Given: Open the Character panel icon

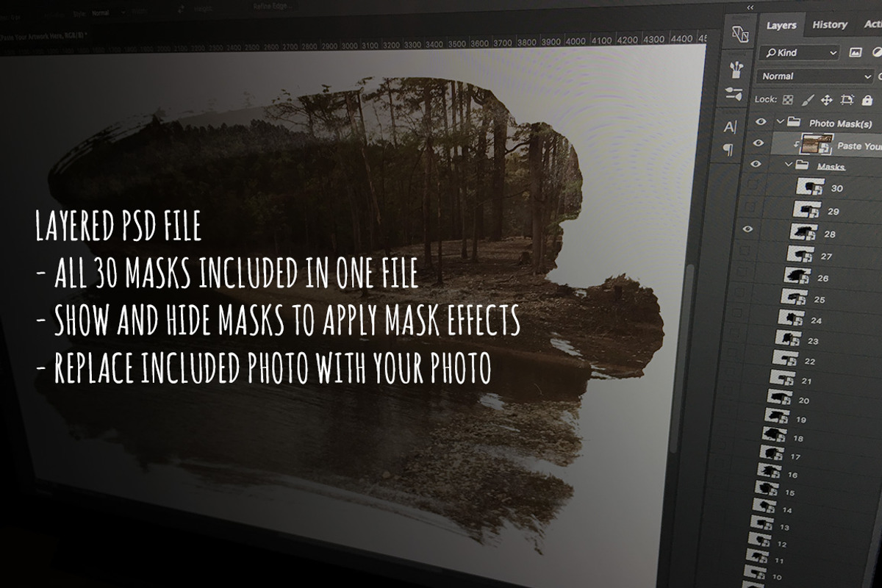Looking at the screenshot, I should [x=730, y=127].
